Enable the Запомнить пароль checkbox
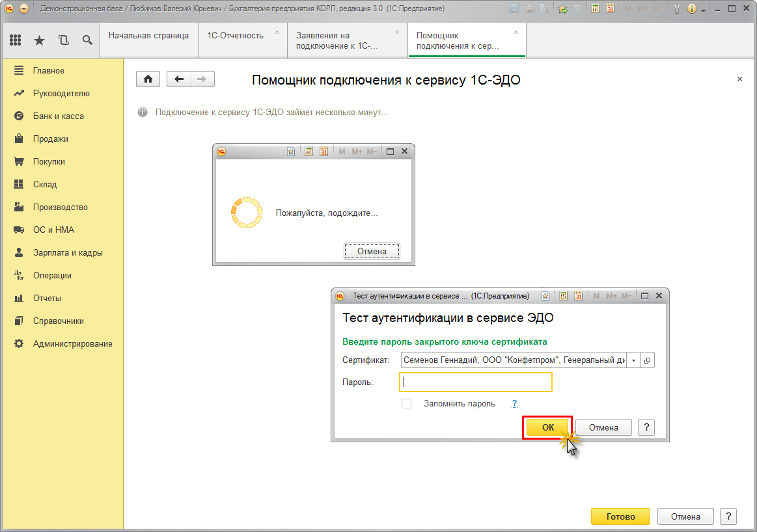Screen dimensions: 757x532 [x=407, y=404]
